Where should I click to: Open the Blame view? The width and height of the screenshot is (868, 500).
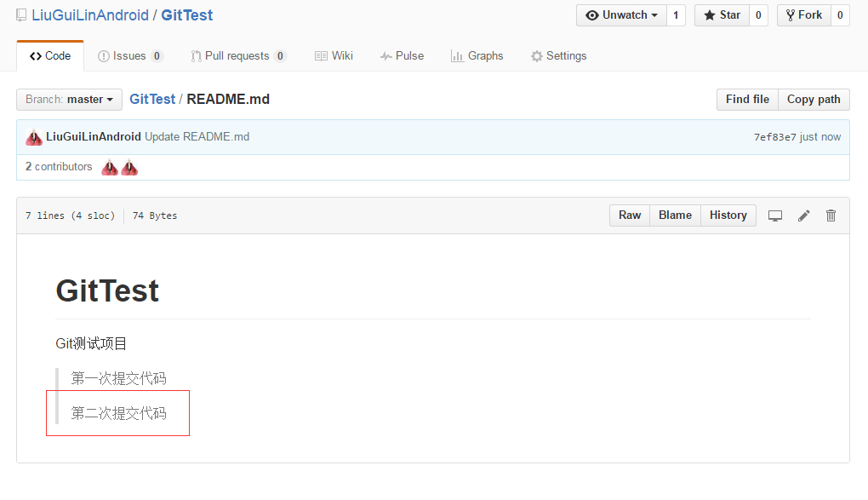point(676,216)
